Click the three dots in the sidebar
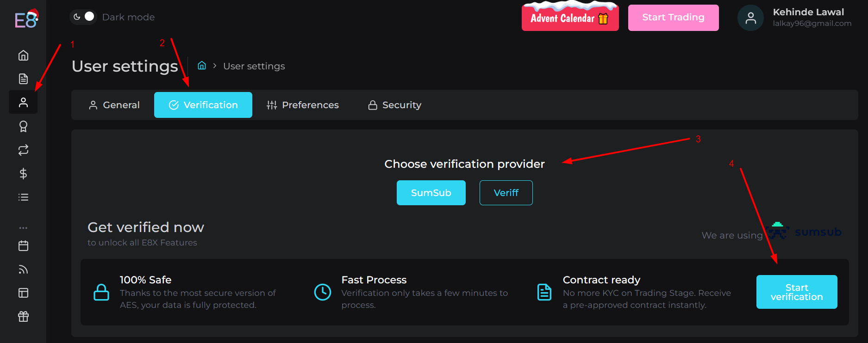Image resolution: width=868 pixels, height=343 pixels. tap(23, 228)
